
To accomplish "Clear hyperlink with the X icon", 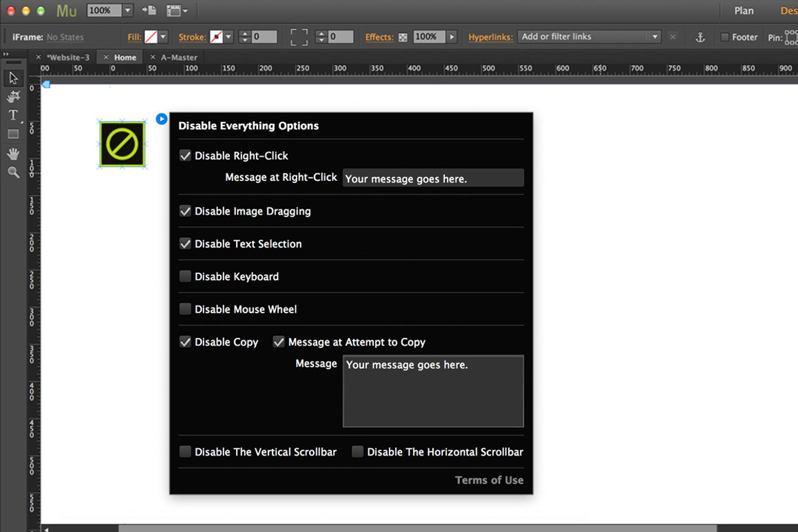I will pyautogui.click(x=673, y=37).
